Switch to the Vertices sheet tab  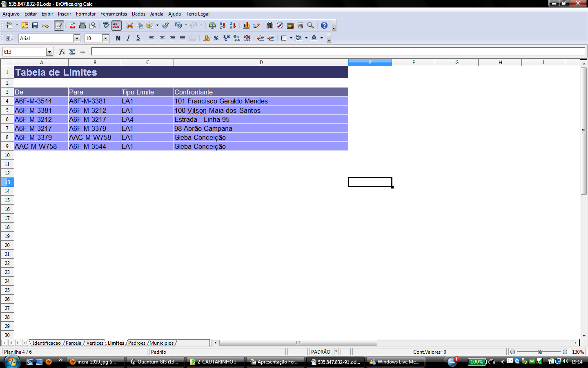tap(95, 343)
